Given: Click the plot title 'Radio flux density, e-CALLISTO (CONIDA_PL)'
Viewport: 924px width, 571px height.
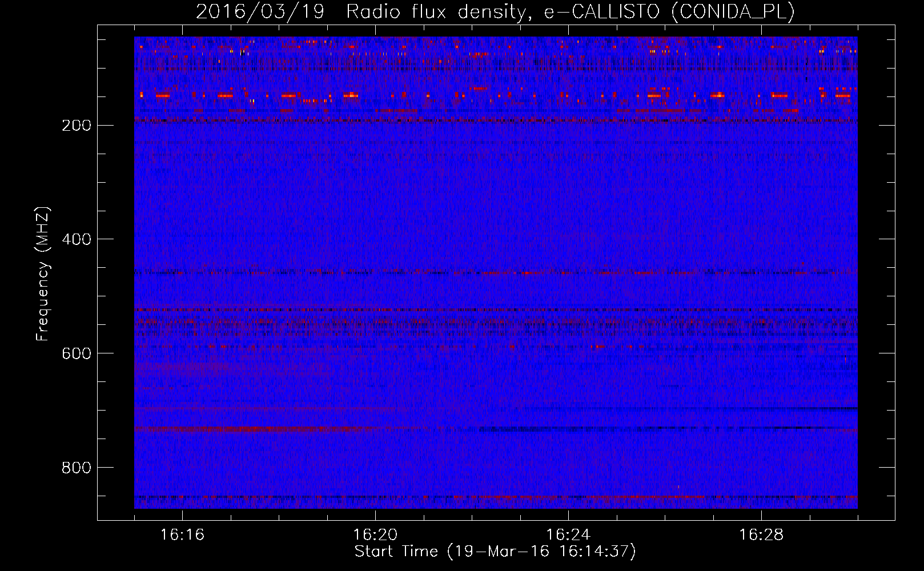Looking at the screenshot, I should pyautogui.click(x=571, y=11).
